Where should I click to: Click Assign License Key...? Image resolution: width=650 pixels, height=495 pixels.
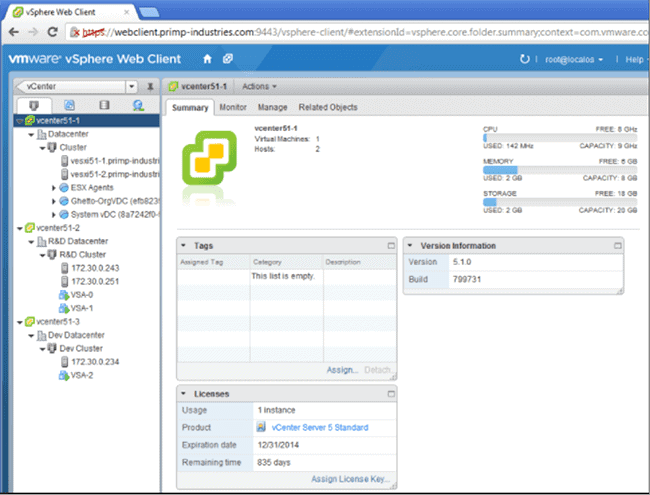pos(350,479)
